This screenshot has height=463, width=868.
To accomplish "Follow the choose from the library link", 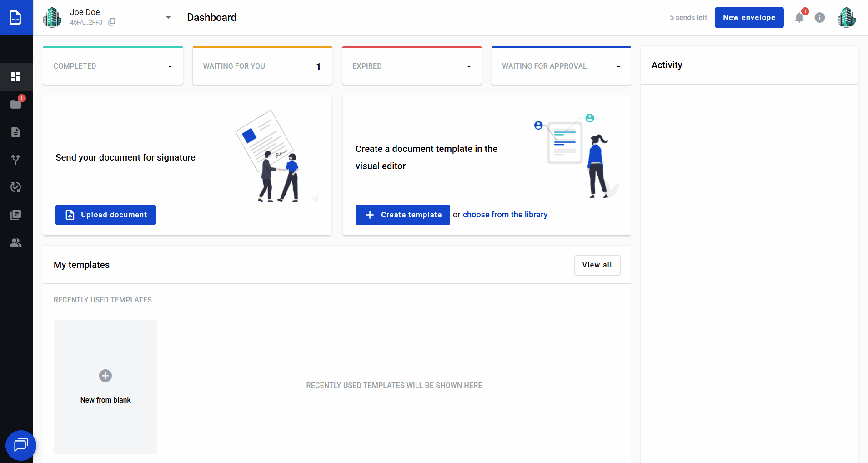I will 505,215.
